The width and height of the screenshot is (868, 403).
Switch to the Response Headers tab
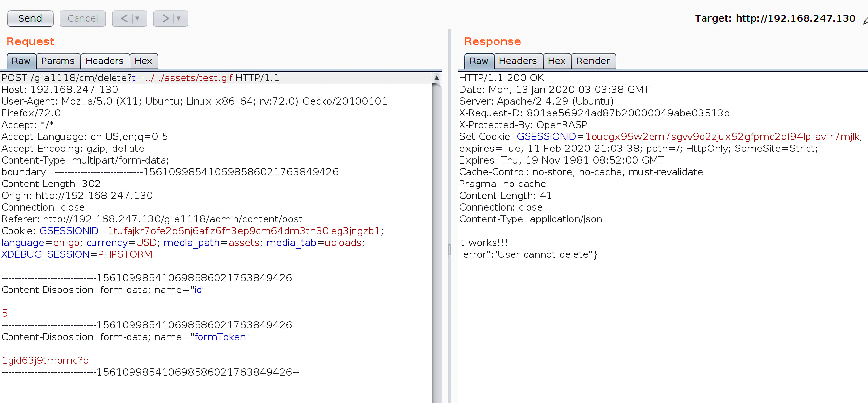coord(518,61)
